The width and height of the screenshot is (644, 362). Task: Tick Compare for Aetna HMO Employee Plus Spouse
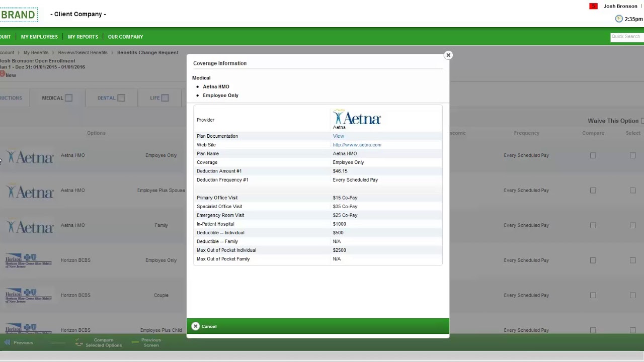pyautogui.click(x=593, y=191)
